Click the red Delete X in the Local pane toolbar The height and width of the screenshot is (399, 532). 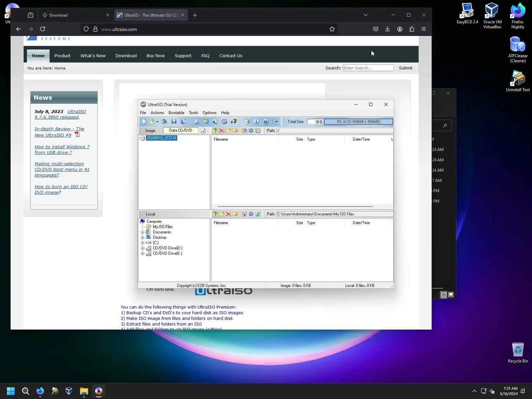click(228, 214)
